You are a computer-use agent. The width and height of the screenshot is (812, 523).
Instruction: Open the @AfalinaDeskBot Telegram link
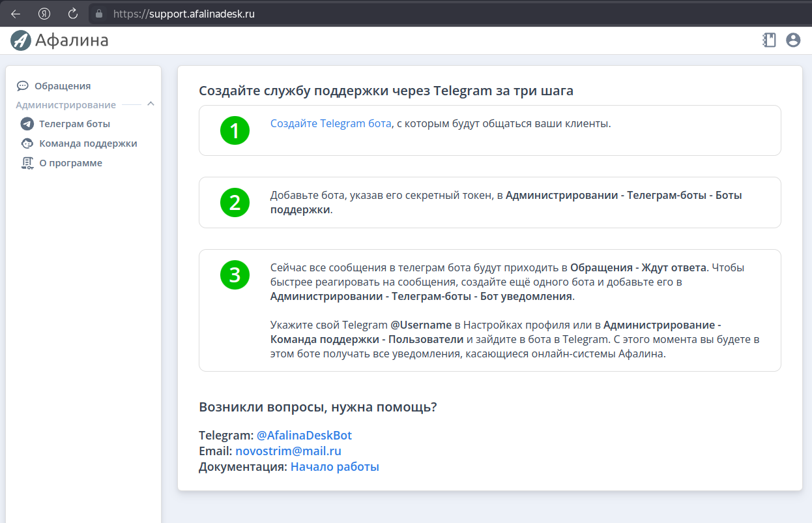304,435
